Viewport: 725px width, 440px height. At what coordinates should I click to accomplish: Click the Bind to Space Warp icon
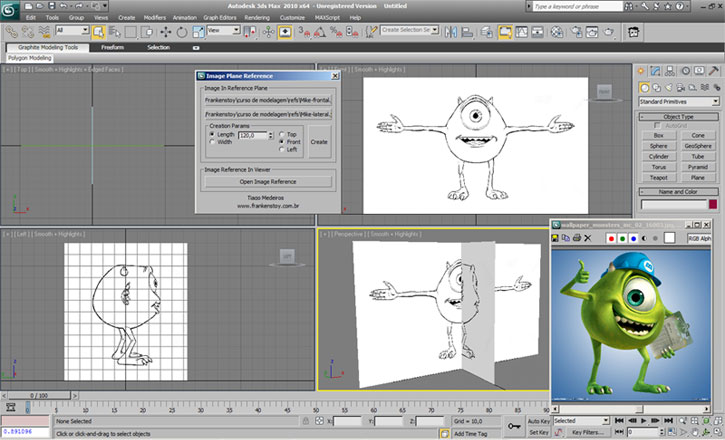click(44, 32)
